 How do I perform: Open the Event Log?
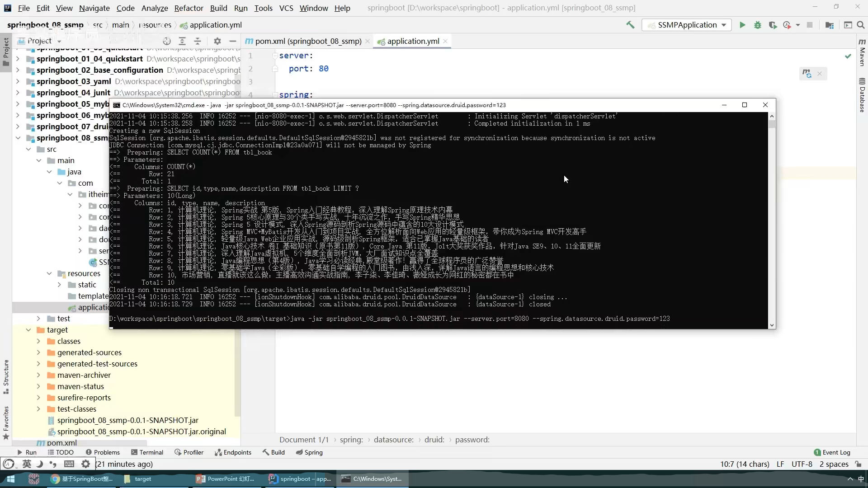tap(832, 452)
